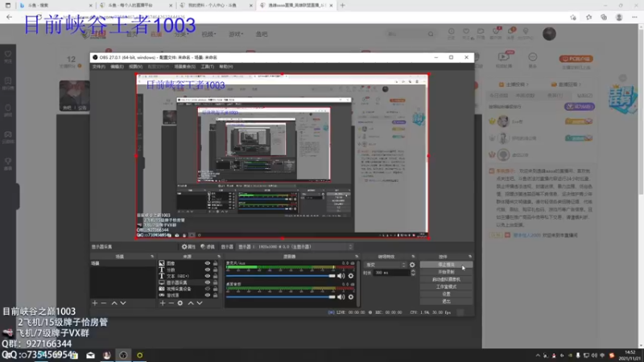Hide the 显示器采集 source with its eye

[x=208, y=282]
